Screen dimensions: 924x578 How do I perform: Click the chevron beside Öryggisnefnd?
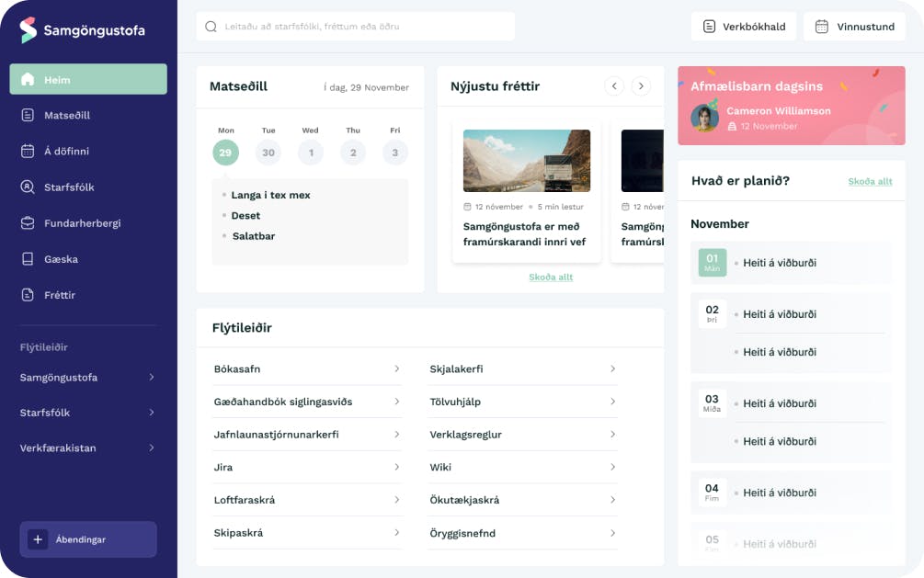[x=613, y=533]
